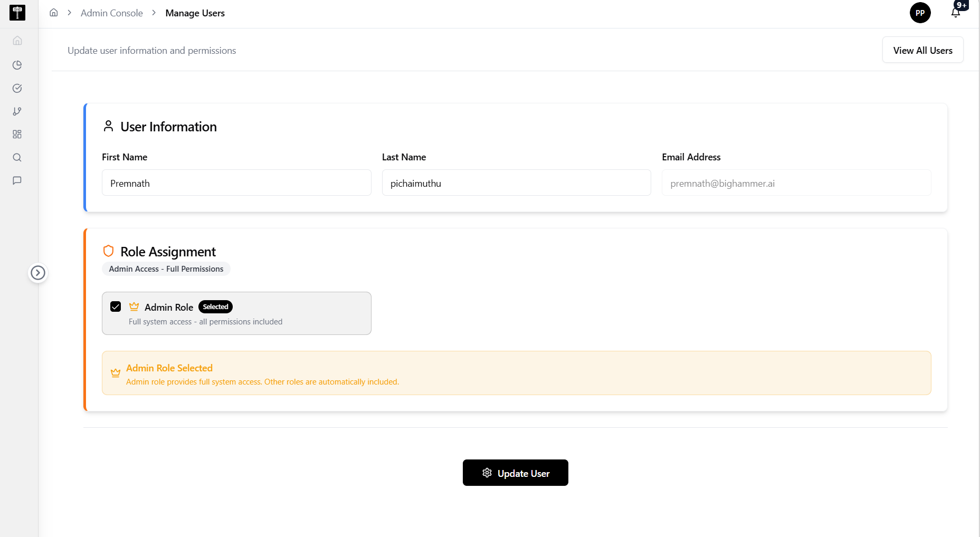Click the Last Name label
This screenshot has height=537, width=980.
[404, 157]
